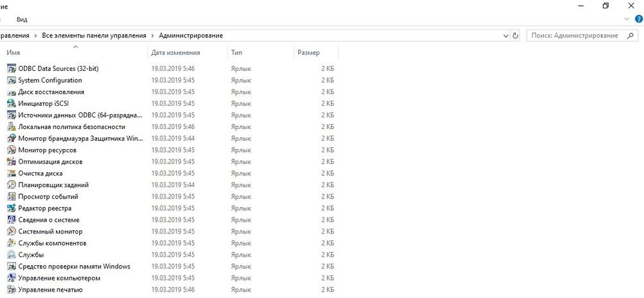Screen dimensions: 644x298
Task: Select the System Configuration icon
Action: pos(12,80)
